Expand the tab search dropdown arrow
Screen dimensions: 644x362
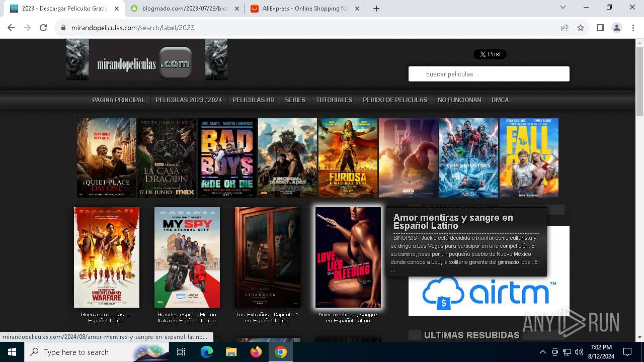(x=563, y=7)
